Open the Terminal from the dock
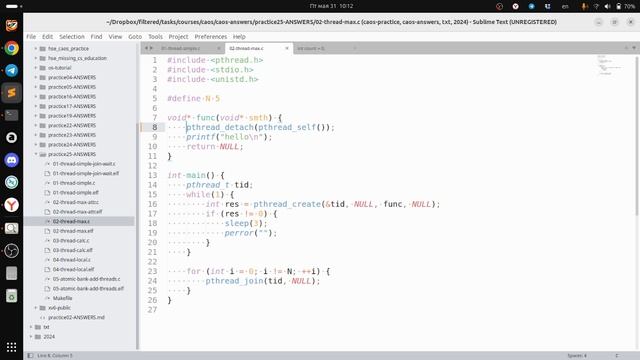The image size is (640, 360). point(11,115)
